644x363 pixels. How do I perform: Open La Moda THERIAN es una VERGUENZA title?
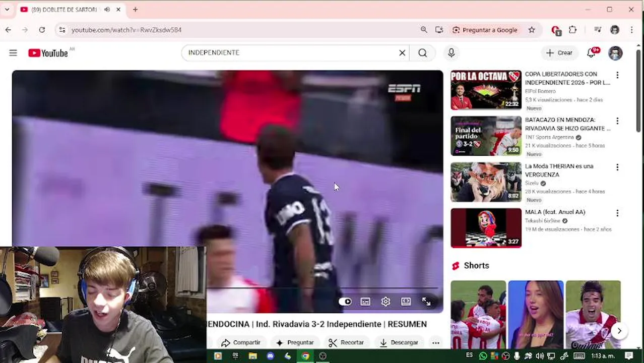pos(559,170)
